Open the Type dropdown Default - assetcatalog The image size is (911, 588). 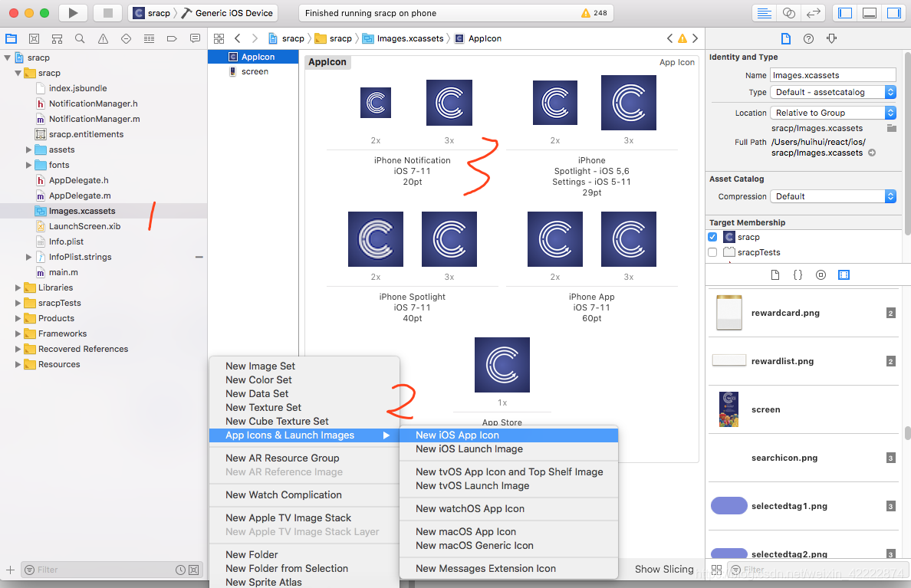[833, 92]
